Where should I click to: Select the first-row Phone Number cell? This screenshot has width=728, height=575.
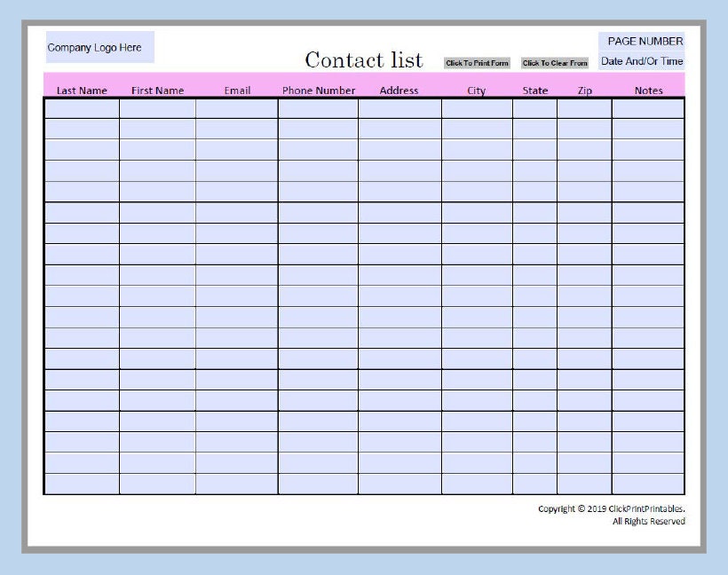(318, 108)
